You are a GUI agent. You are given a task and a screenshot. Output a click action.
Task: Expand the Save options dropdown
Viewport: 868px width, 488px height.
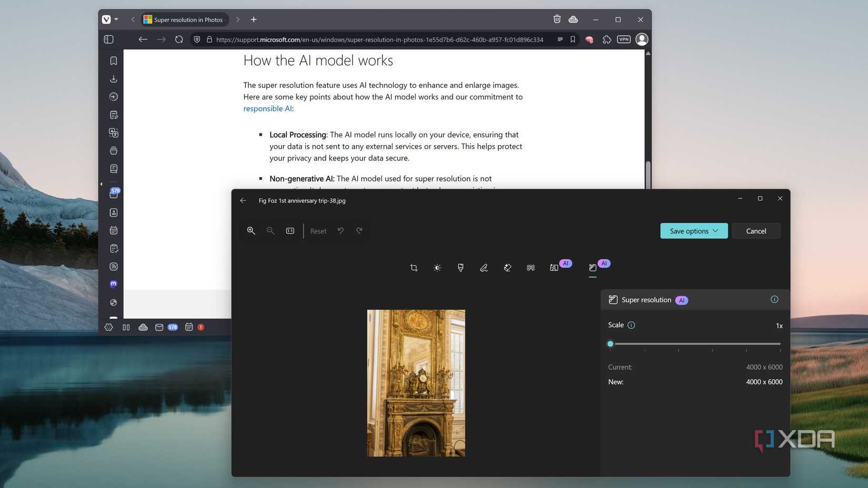pos(693,231)
